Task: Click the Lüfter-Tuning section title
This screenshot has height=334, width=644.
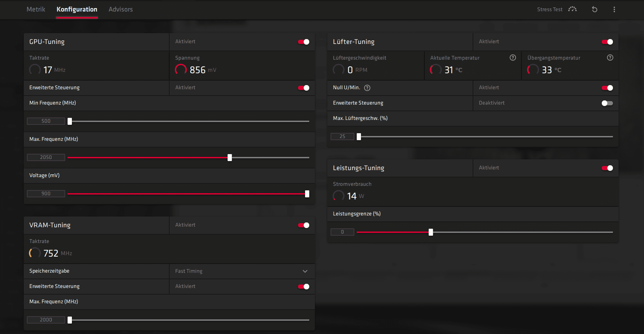Action: click(x=354, y=42)
